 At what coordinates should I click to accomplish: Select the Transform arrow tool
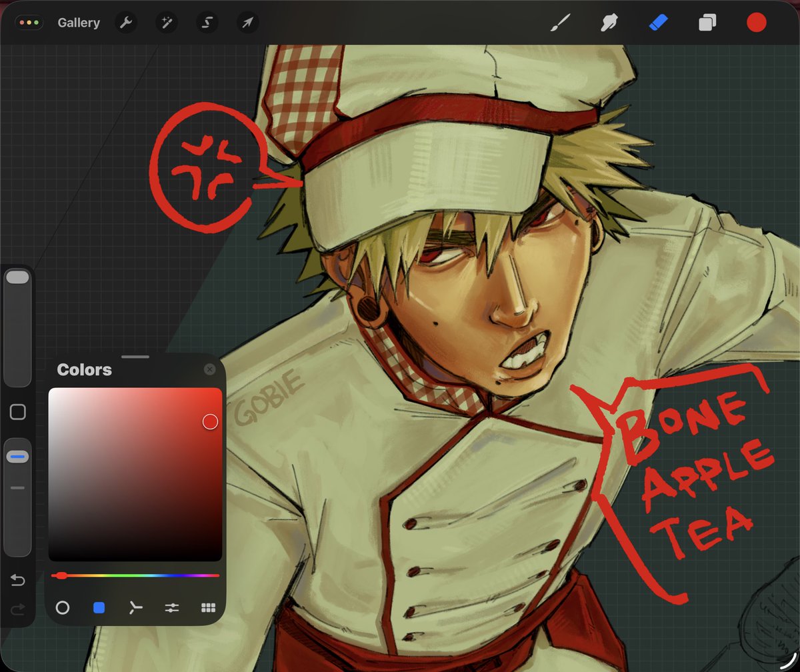247,23
